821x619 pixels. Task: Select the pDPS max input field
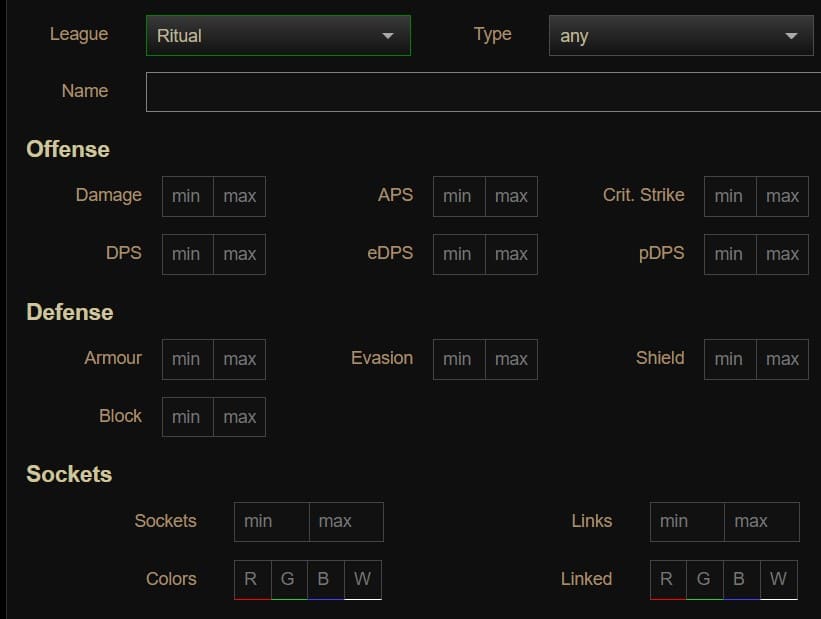(782, 254)
